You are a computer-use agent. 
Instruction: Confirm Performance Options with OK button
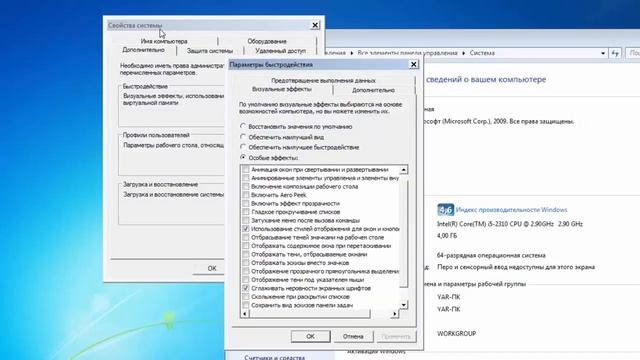[x=311, y=336]
